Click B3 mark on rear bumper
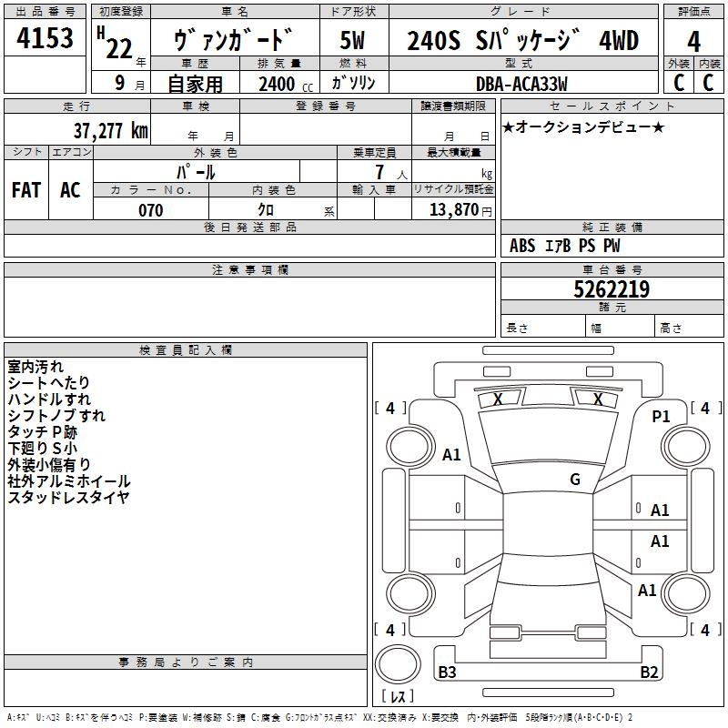The width and height of the screenshot is (728, 728). 447,672
